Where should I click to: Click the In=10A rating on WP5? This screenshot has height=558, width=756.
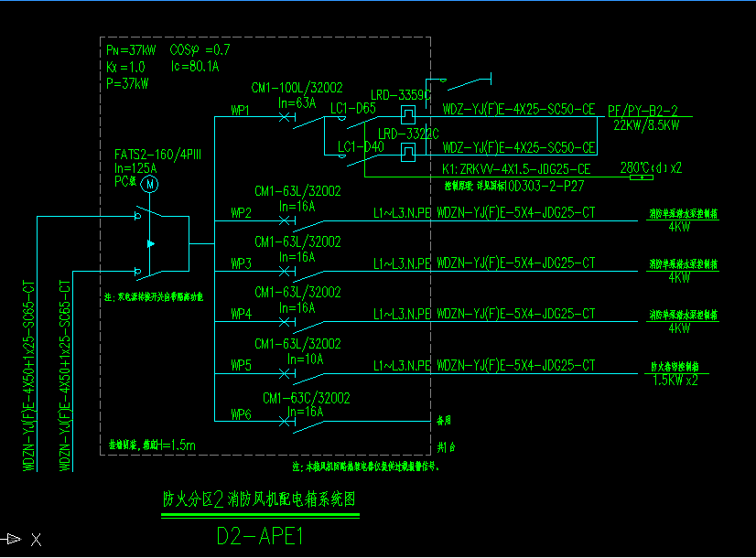[305, 359]
